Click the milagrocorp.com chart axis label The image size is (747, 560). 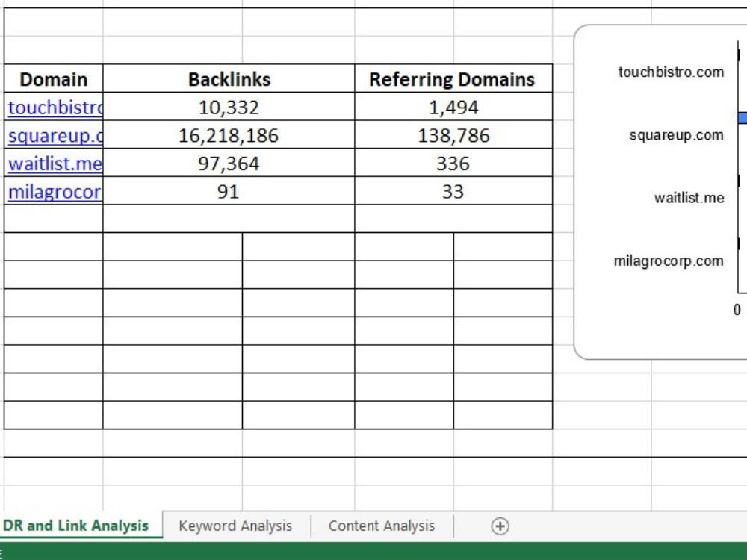click(669, 261)
